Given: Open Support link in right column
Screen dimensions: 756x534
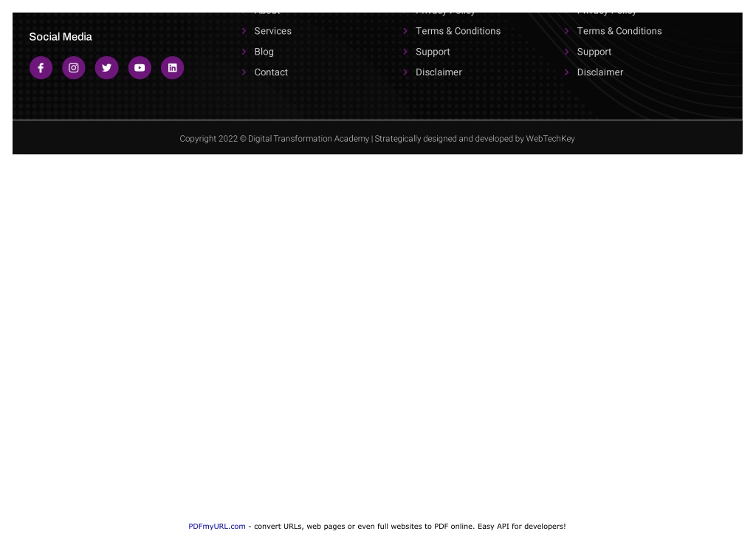Looking at the screenshot, I should pyautogui.click(x=594, y=52).
